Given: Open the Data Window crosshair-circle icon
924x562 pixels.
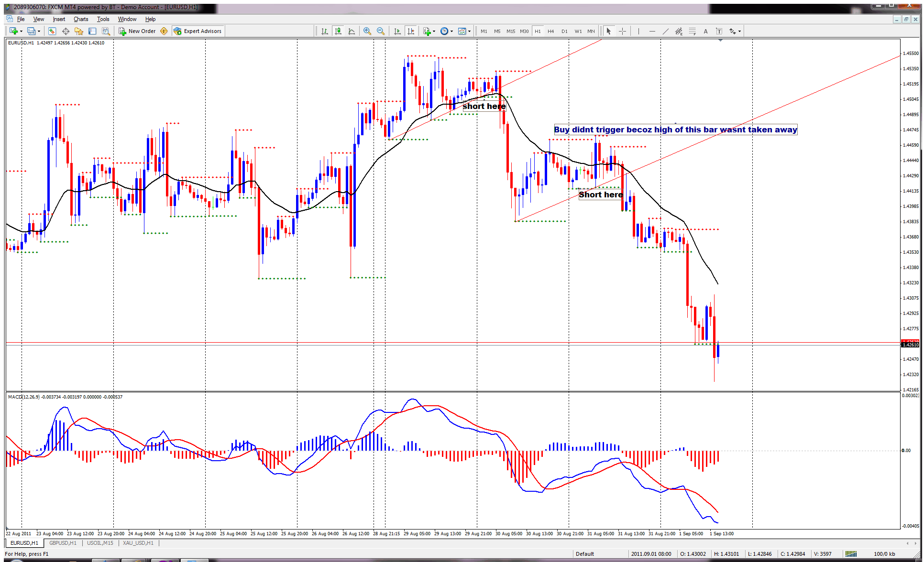Looking at the screenshot, I should pos(66,31).
